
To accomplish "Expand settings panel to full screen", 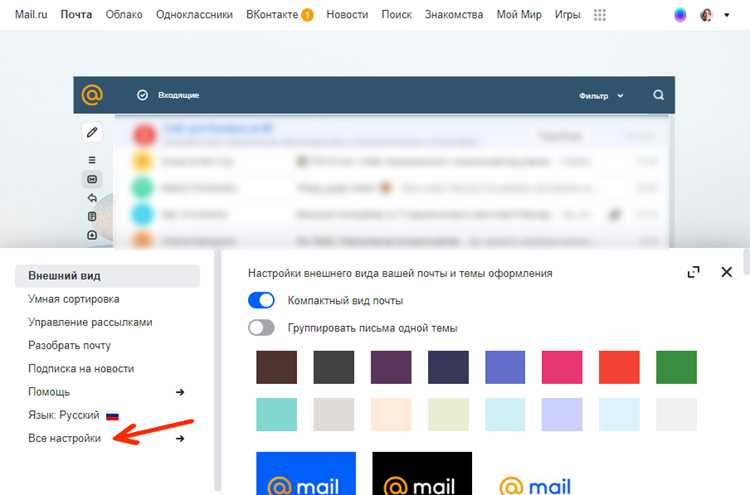I will coord(694,272).
